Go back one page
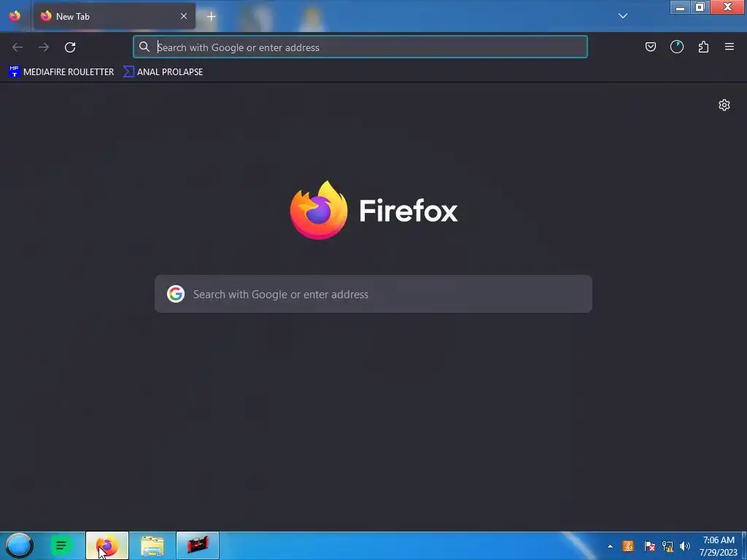 point(18,47)
